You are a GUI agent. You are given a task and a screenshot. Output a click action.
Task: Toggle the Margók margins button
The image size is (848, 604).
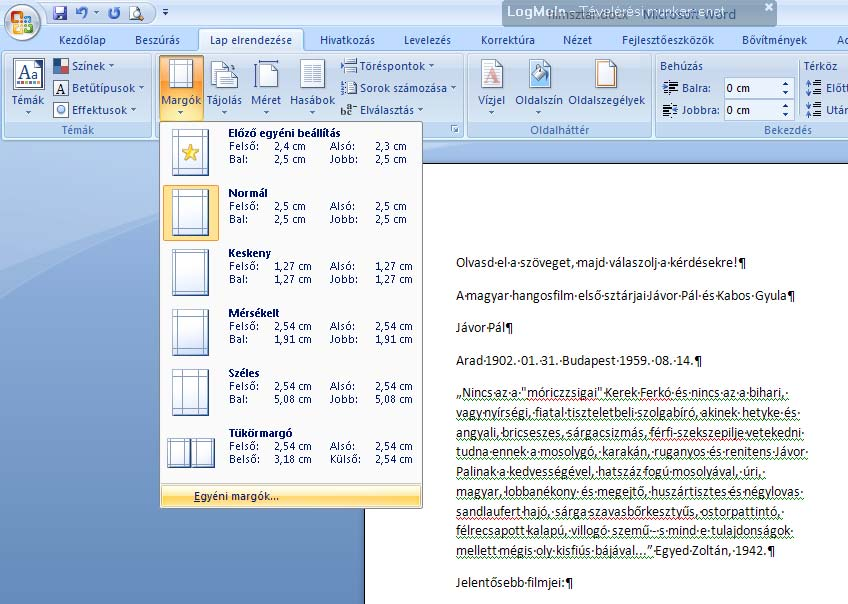coord(181,87)
